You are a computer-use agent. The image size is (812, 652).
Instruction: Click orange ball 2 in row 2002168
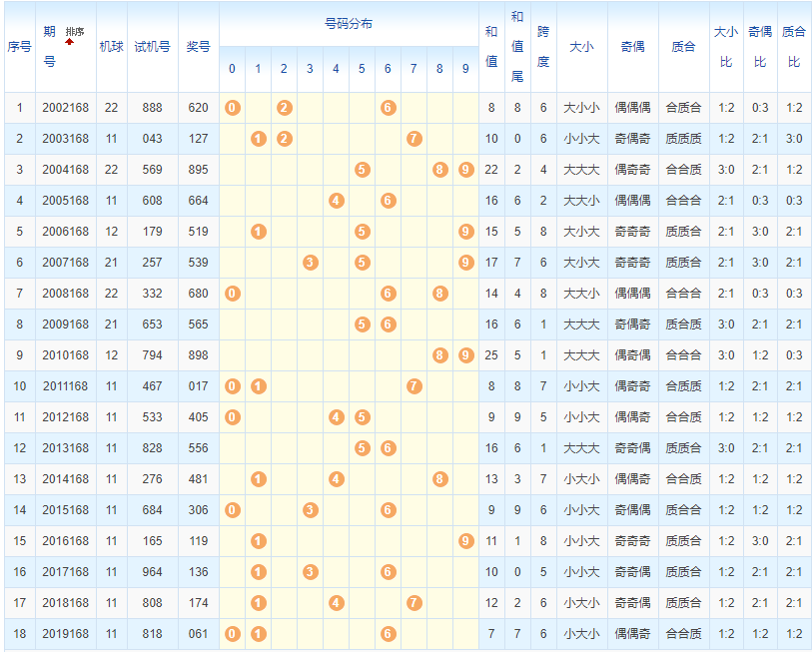coord(284,108)
